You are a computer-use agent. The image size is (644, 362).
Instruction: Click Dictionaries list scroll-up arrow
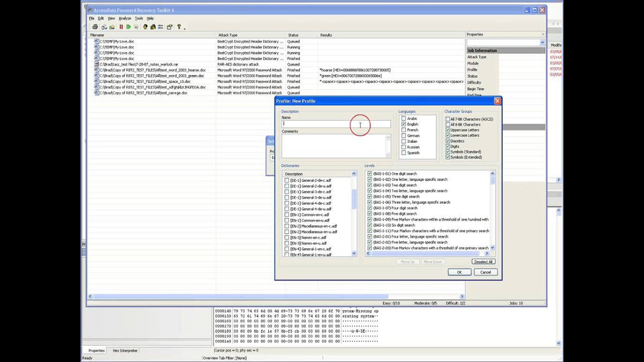[354, 174]
